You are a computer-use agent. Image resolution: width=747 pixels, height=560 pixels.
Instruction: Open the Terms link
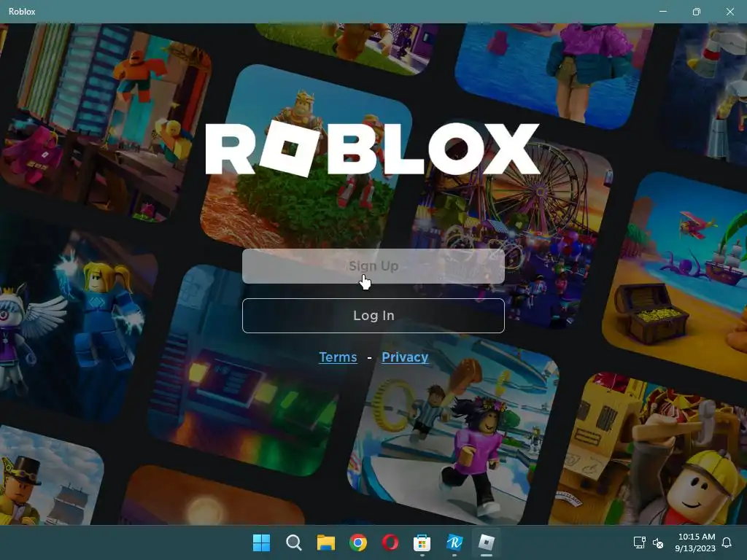pos(338,357)
